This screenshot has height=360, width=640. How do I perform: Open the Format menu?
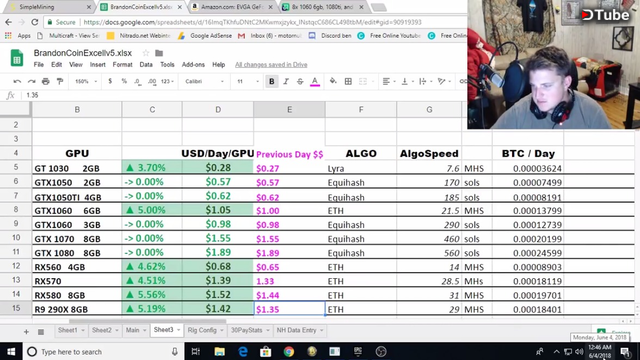122,64
